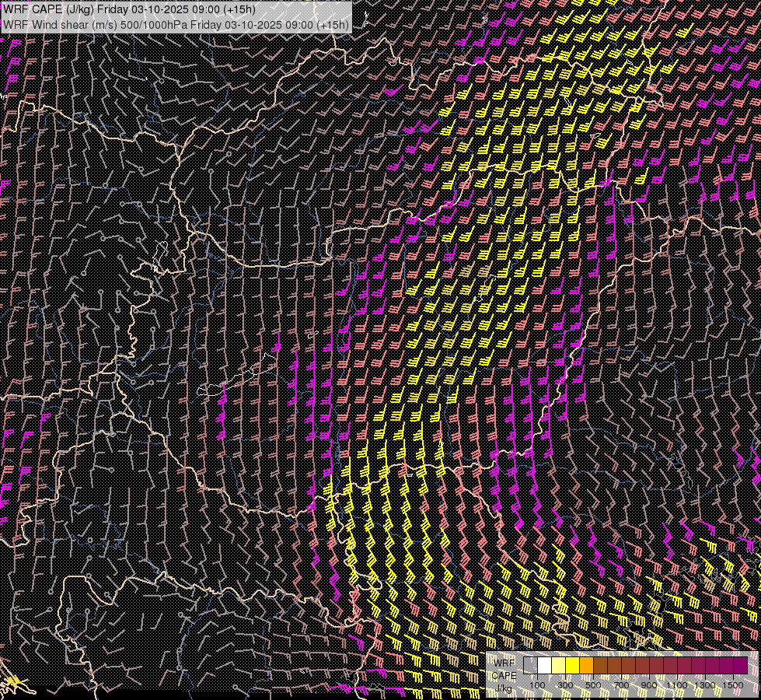Click the 300 label on the legend
761x700 pixels.
[565, 684]
